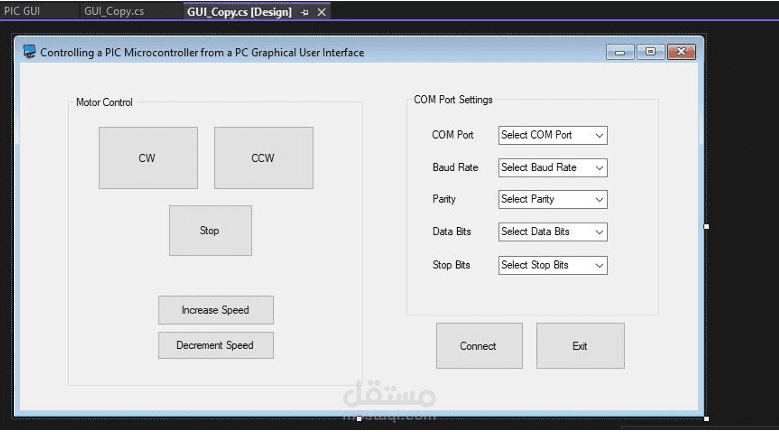The width and height of the screenshot is (779, 432).
Task: Click the form's computer icon in title bar
Action: tap(29, 52)
